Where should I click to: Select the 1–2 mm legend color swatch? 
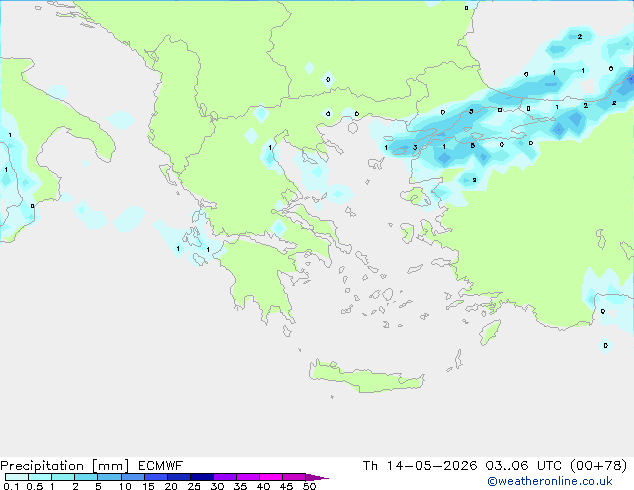(x=63, y=477)
